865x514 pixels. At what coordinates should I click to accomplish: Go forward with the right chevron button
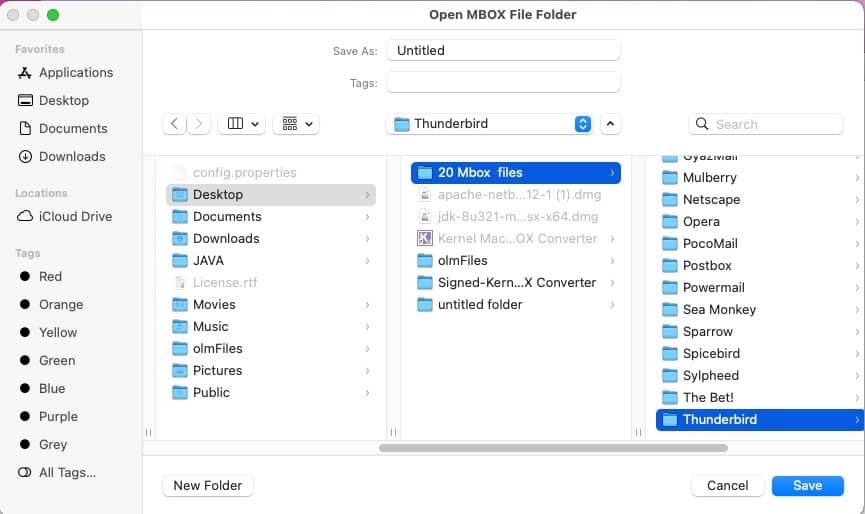[199, 124]
